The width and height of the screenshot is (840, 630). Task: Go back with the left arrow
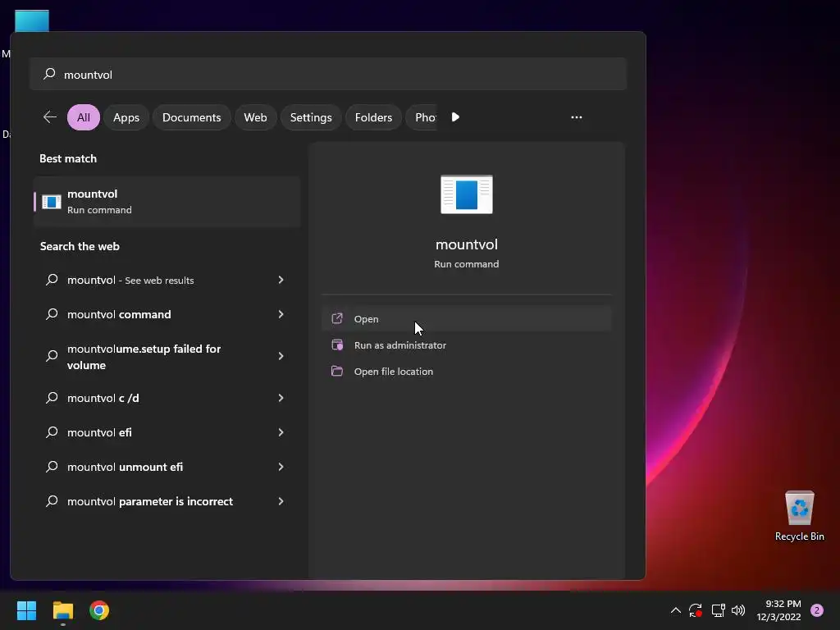(x=50, y=117)
